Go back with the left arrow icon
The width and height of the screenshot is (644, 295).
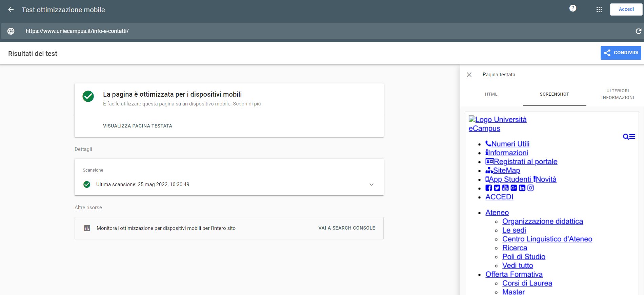(11, 10)
